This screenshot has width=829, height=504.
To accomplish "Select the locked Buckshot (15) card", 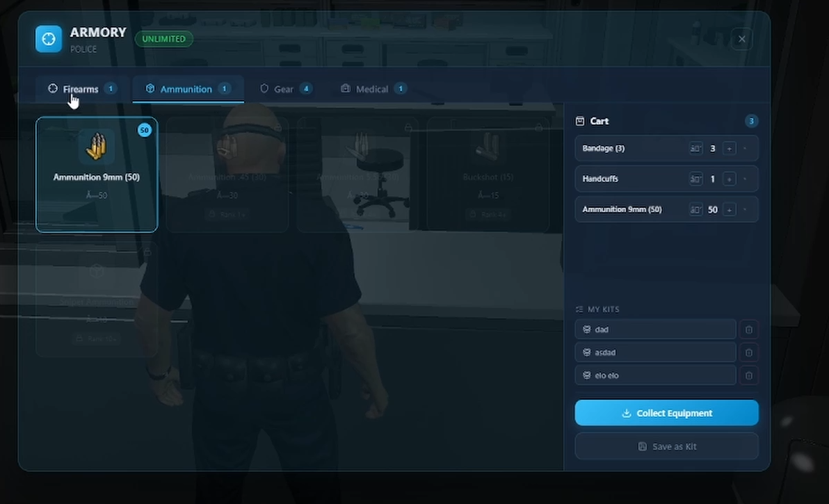I will (x=488, y=174).
